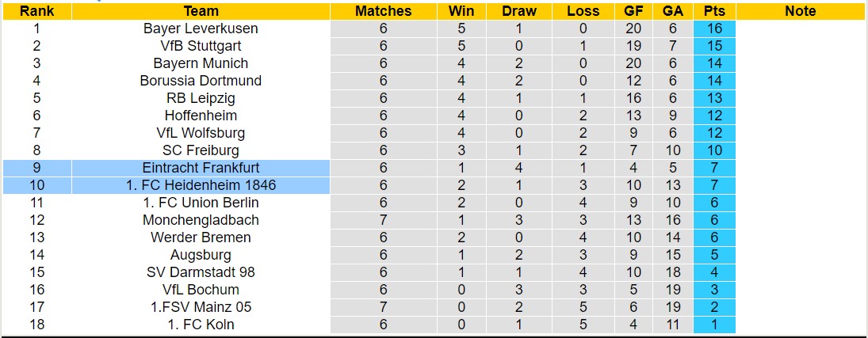
Task: Click the Loss column header
Action: [x=583, y=11]
